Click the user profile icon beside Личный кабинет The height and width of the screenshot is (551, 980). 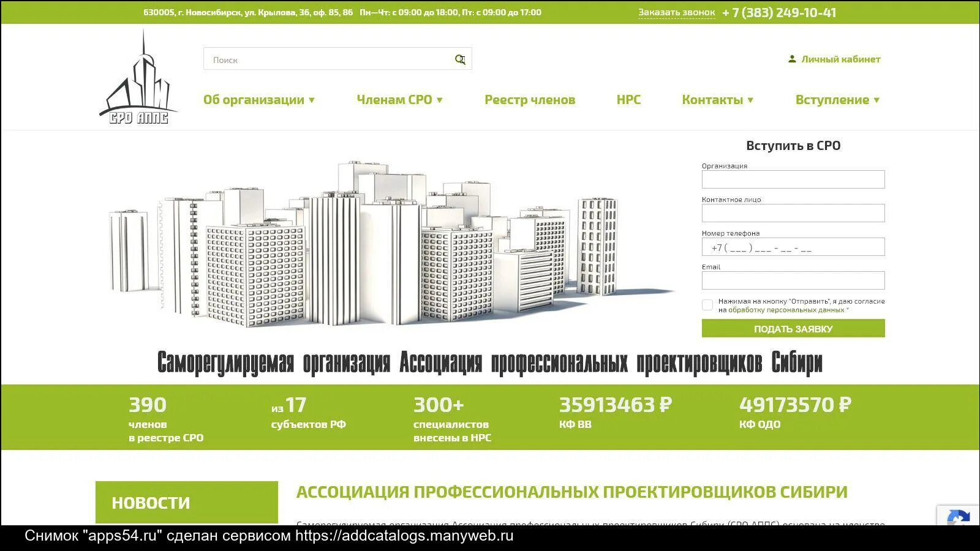click(x=792, y=59)
